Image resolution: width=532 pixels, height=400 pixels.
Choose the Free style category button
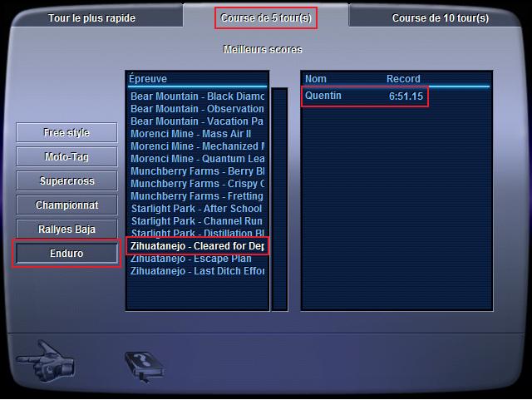(66, 132)
